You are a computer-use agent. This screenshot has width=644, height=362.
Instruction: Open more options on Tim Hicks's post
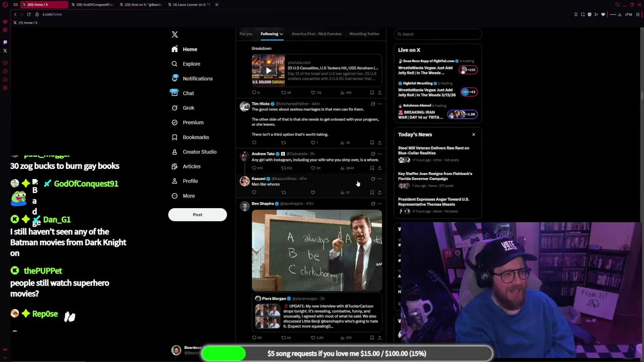(379, 104)
